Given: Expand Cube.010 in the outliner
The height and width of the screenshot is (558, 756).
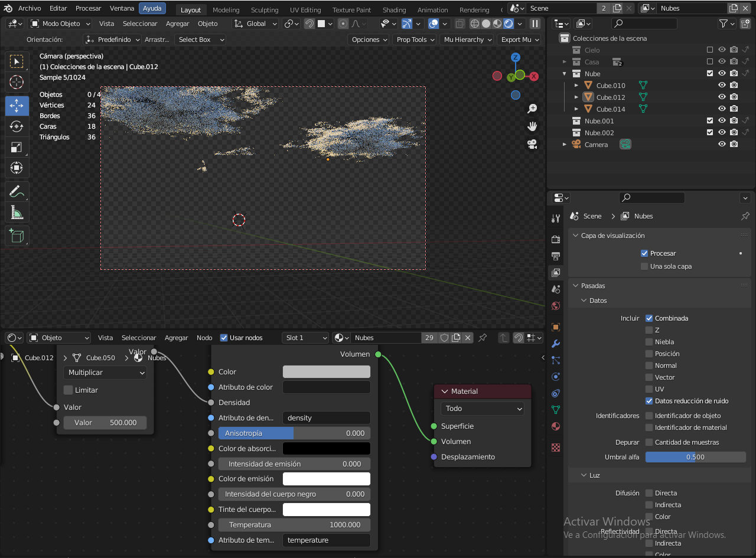Looking at the screenshot, I should point(576,86).
